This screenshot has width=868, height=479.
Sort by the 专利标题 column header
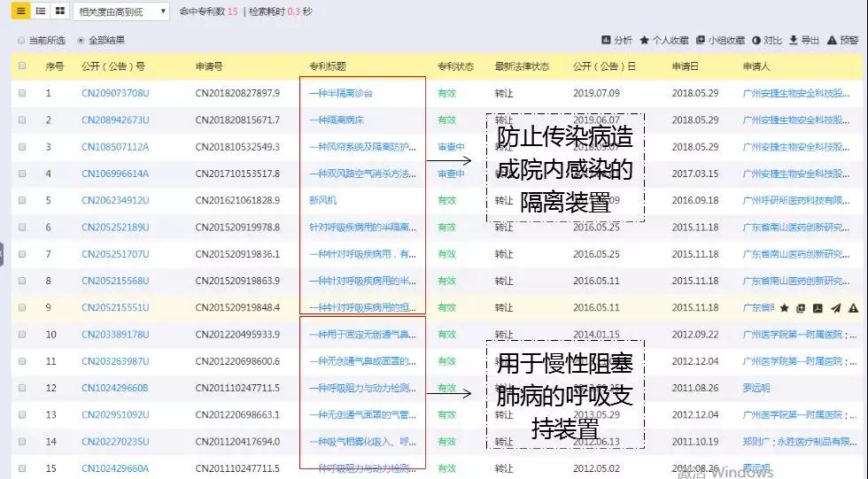click(x=327, y=66)
